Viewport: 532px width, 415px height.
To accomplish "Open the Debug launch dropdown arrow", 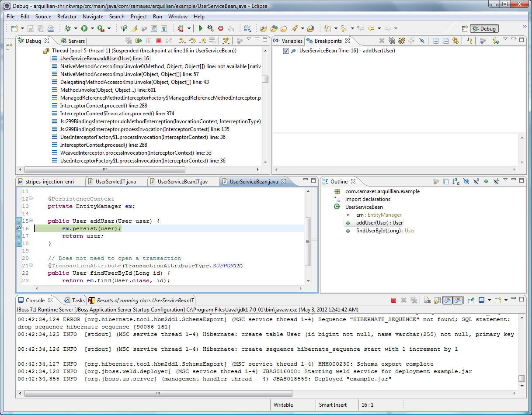I will coord(76,28).
